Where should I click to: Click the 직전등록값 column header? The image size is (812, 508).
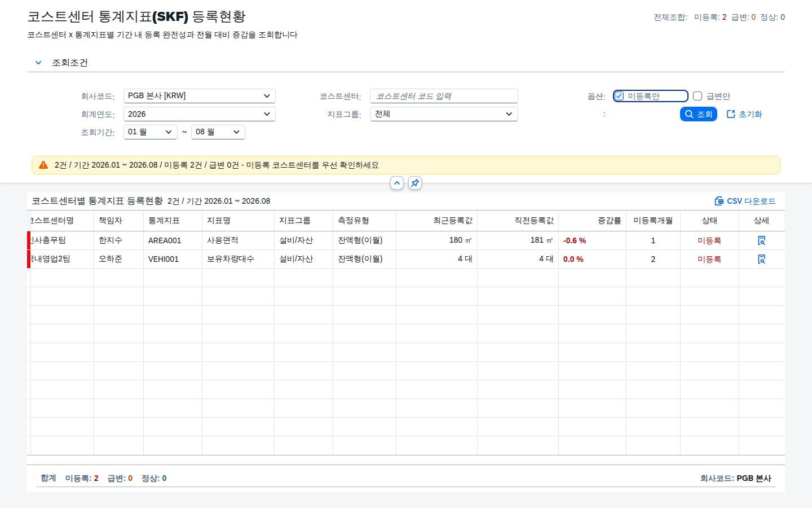pyautogui.click(x=518, y=221)
